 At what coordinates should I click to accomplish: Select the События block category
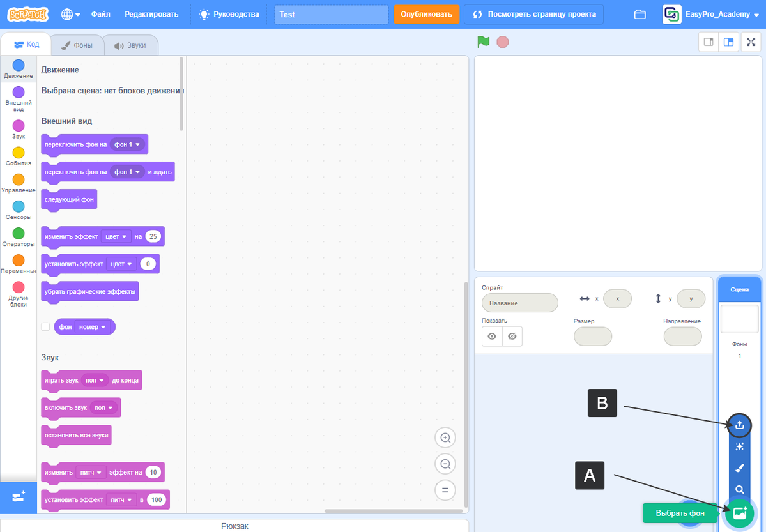[x=19, y=156]
